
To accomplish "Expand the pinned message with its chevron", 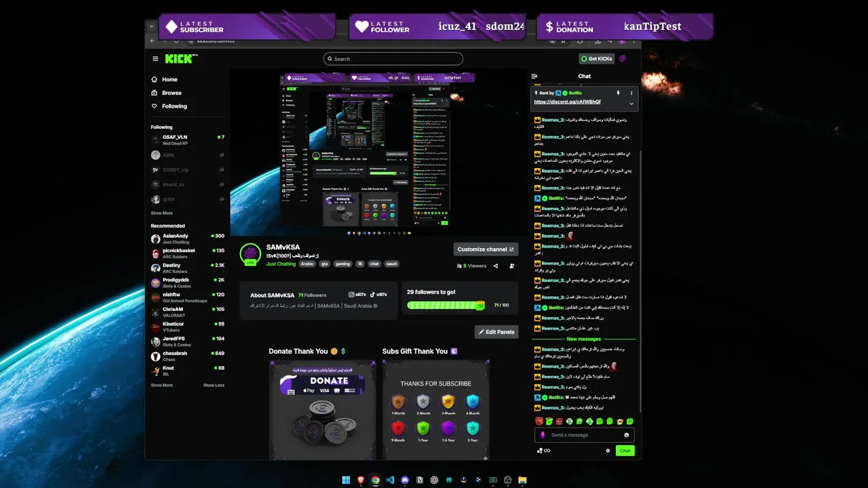I will click(x=631, y=104).
